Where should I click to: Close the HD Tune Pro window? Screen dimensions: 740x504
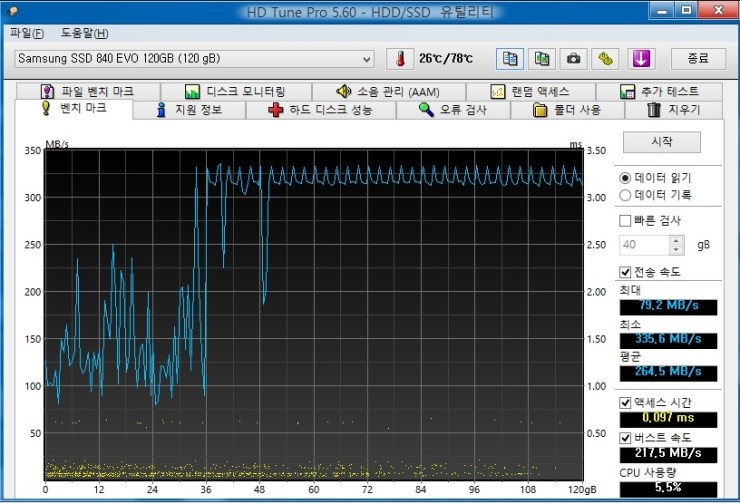[x=718, y=10]
